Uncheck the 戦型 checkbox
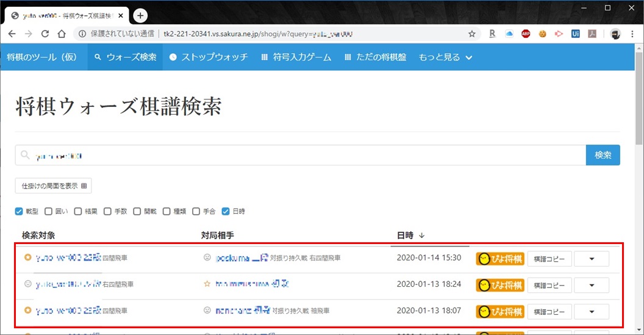The width and height of the screenshot is (644, 335). point(19,211)
